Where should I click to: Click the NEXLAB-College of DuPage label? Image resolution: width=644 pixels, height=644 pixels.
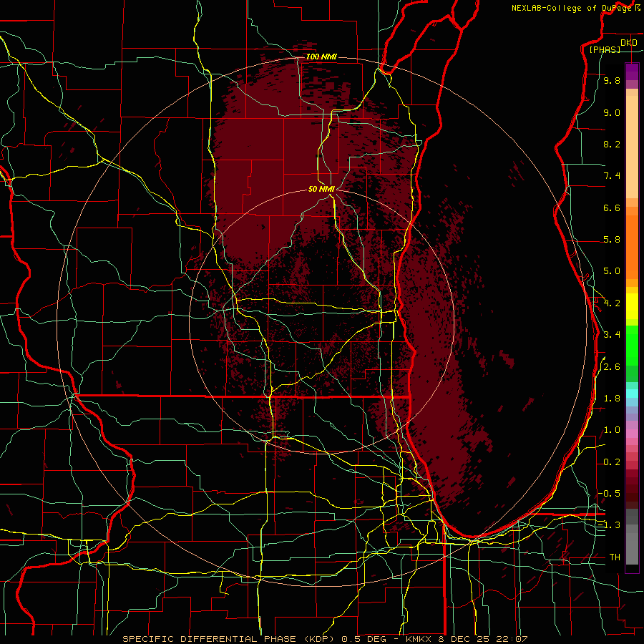pos(571,8)
